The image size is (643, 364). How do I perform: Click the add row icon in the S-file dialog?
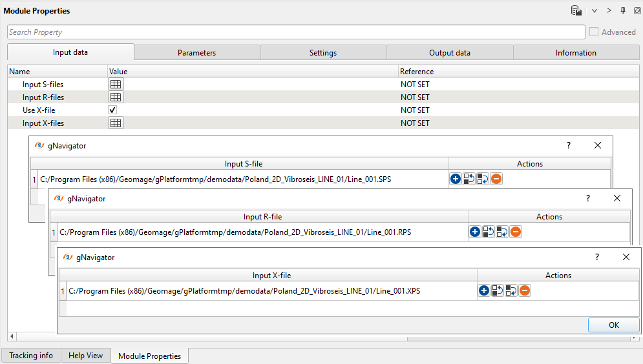(x=456, y=179)
